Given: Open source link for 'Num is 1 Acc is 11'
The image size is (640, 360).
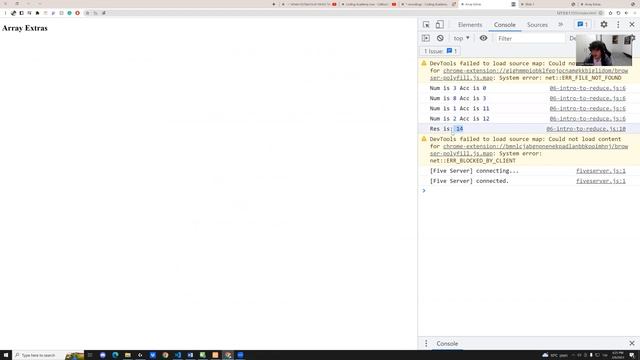Looking at the screenshot, I should pyautogui.click(x=587, y=109).
